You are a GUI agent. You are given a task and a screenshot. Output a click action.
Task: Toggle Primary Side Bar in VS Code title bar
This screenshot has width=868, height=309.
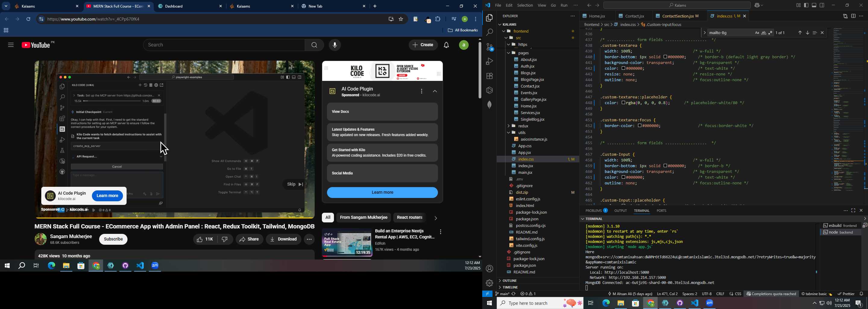point(806,5)
